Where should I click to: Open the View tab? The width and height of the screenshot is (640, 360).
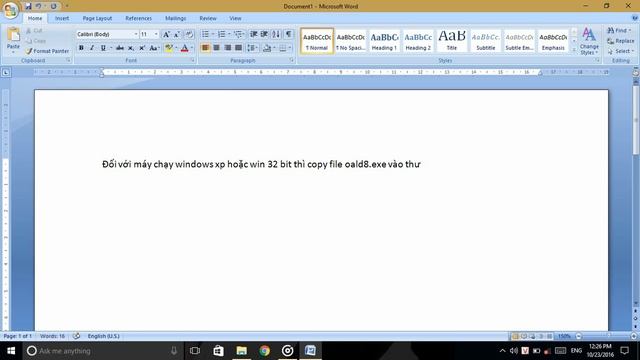tap(235, 18)
